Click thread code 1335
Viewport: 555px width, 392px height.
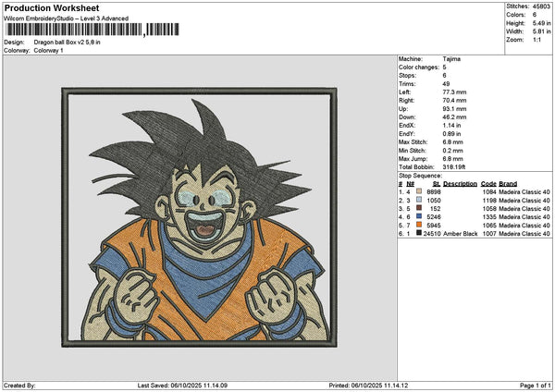[489, 217]
